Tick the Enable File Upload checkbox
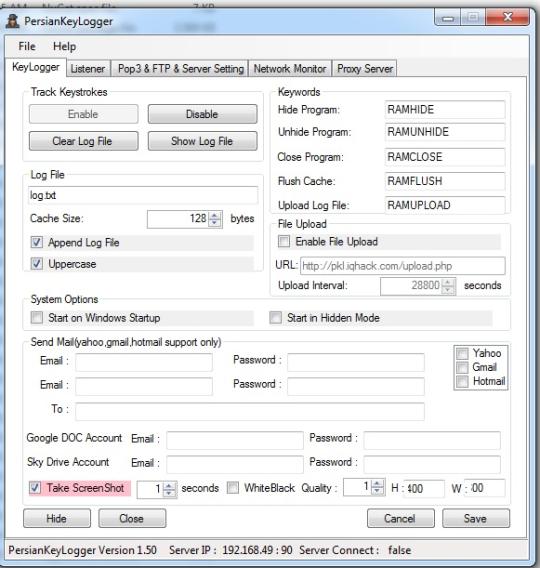Viewport: 540px width, 568px height. pos(284,242)
